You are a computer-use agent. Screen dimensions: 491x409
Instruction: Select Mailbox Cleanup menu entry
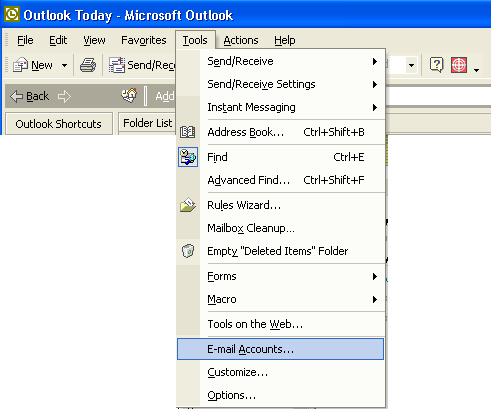click(281, 228)
